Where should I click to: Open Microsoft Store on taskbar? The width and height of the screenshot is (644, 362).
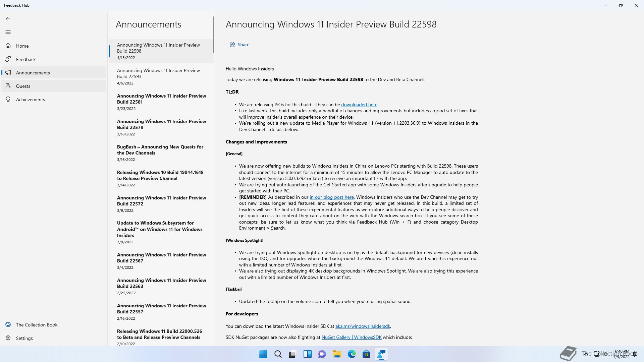coord(367,354)
